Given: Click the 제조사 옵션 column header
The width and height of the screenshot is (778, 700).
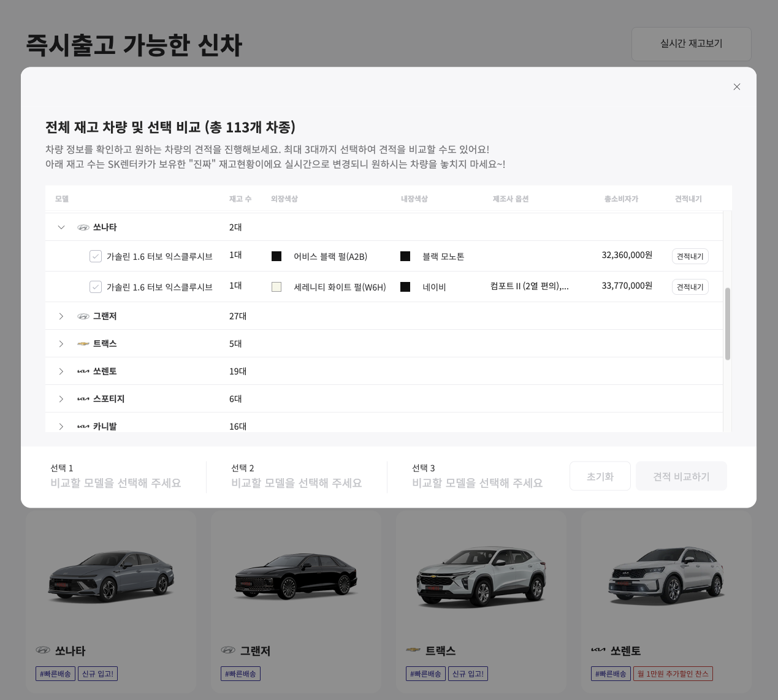Looking at the screenshot, I should (x=511, y=199).
